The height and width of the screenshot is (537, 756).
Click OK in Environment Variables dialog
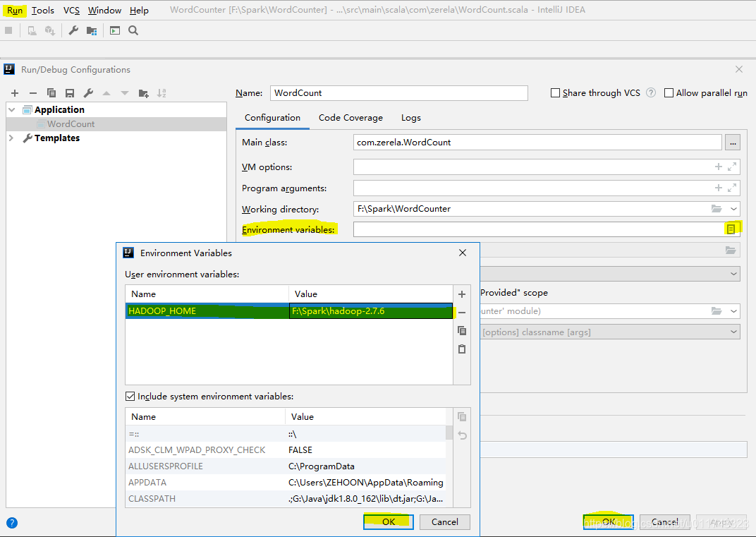coord(388,521)
